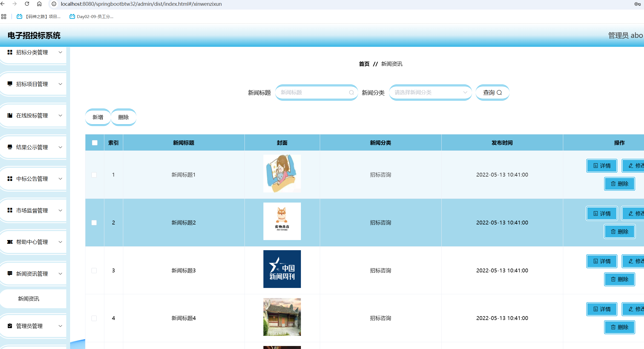Image resolution: width=644 pixels, height=349 pixels.
Task: Delete row 新闻标题4 using 删除
Action: tap(620, 327)
